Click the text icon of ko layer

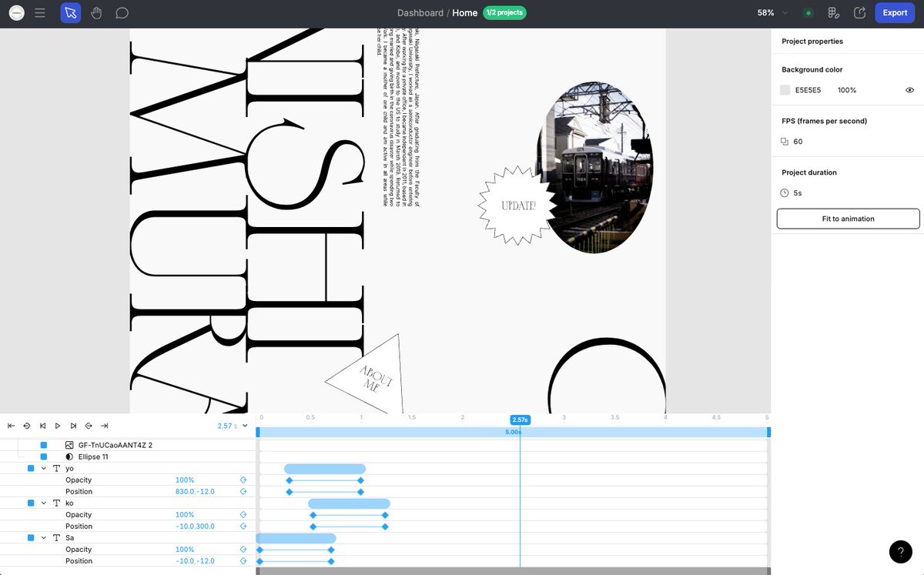[55, 503]
